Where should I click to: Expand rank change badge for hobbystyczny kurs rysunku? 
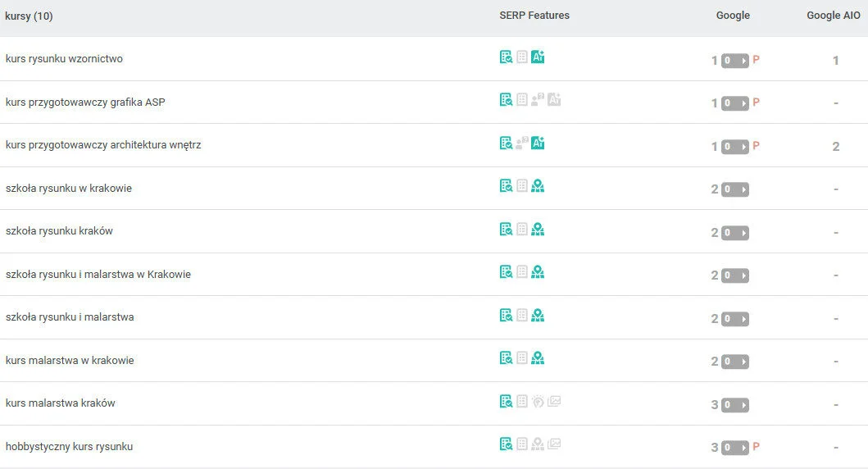click(x=735, y=448)
